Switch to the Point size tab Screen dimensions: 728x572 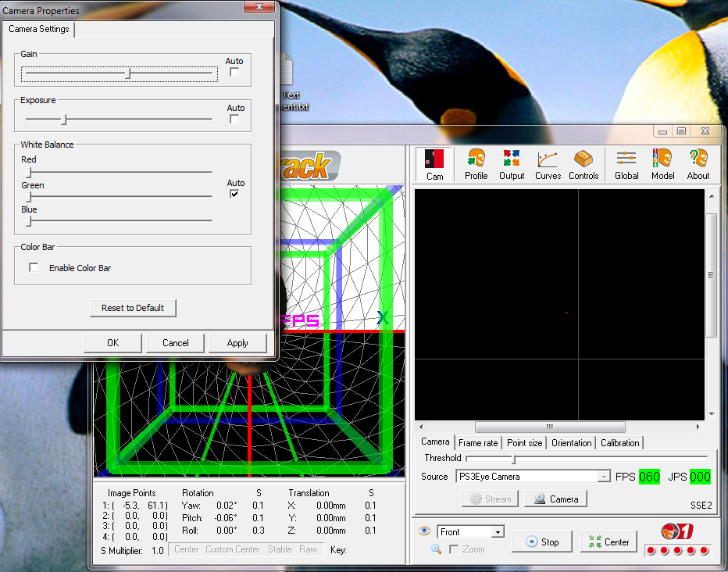tap(525, 443)
